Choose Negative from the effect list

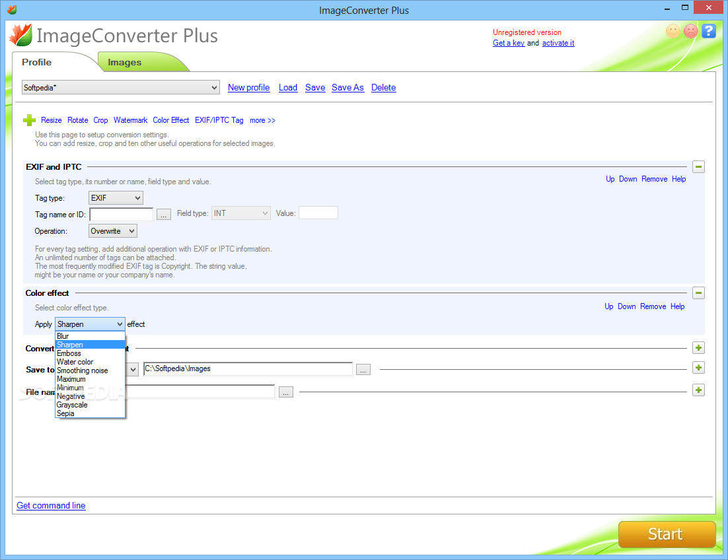[90, 396]
